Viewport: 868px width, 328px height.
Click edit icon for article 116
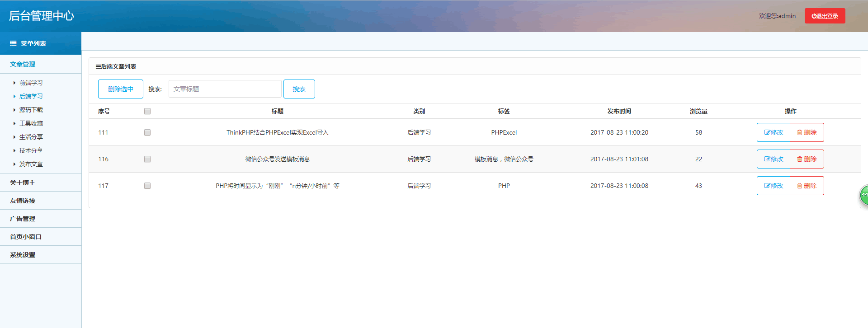767,159
